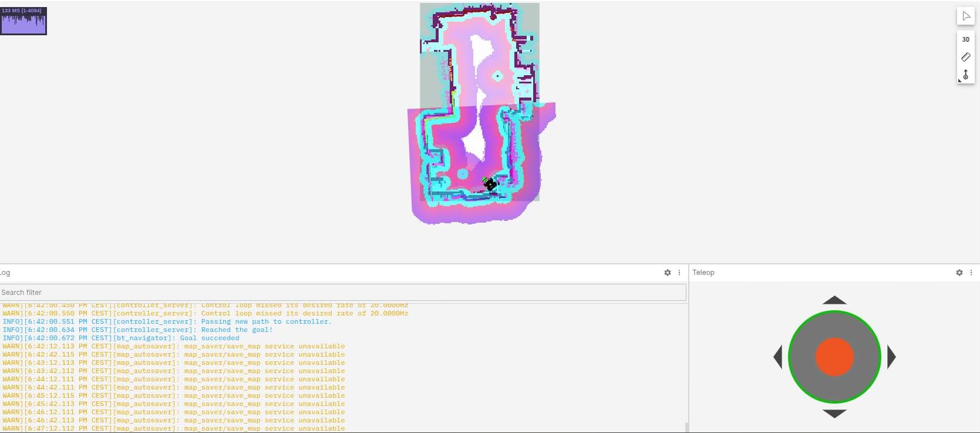
Task: Select the ruler measure distance tool
Action: (965, 57)
